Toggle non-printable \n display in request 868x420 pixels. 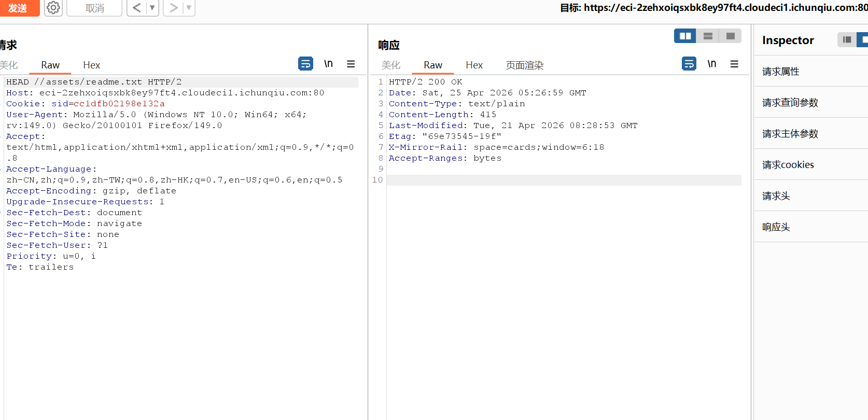[328, 64]
